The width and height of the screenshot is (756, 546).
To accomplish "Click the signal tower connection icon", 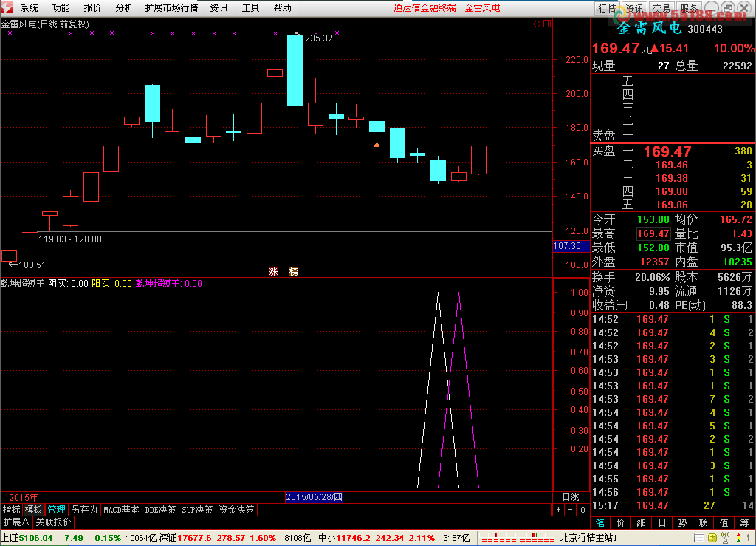I will click(725, 538).
